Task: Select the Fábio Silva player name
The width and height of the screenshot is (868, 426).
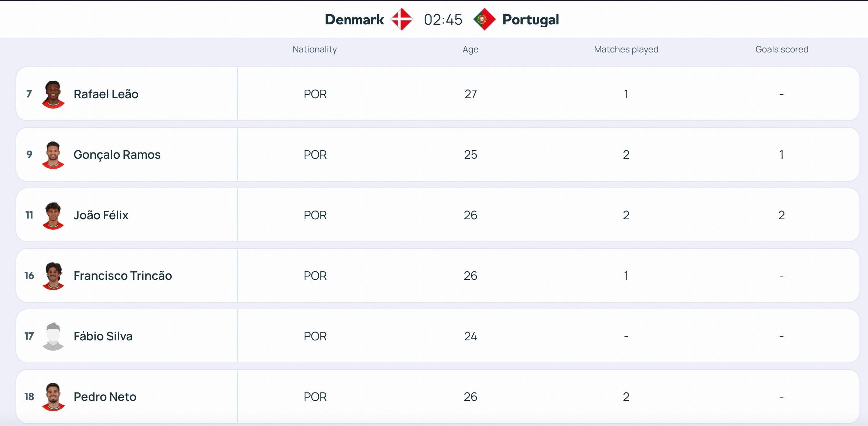Action: tap(103, 336)
